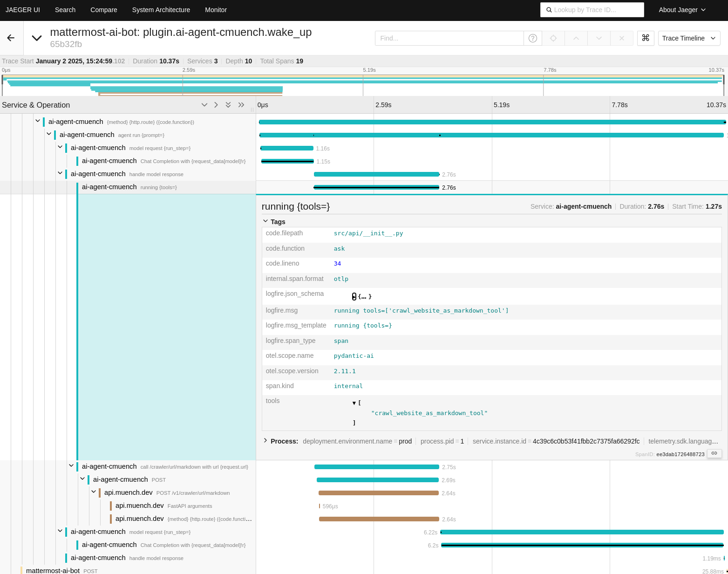Go back using the left arrow icon
728x574 pixels.
coord(11,38)
